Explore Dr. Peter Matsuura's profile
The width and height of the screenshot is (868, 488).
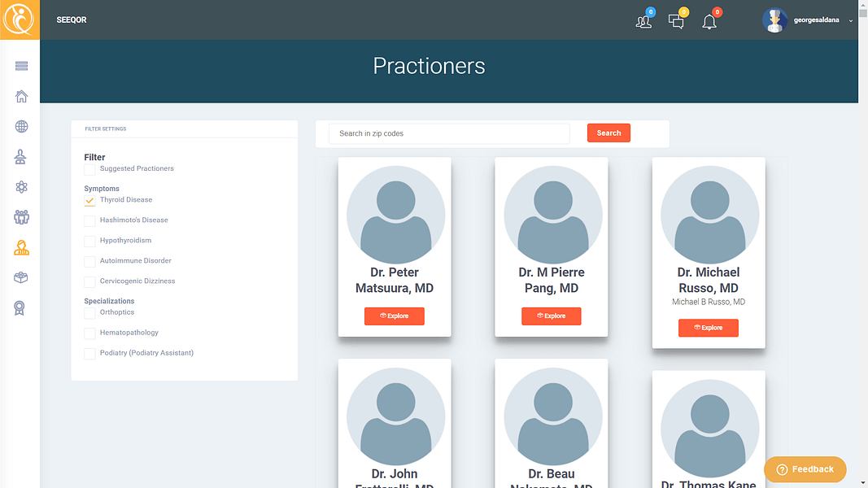pyautogui.click(x=395, y=316)
